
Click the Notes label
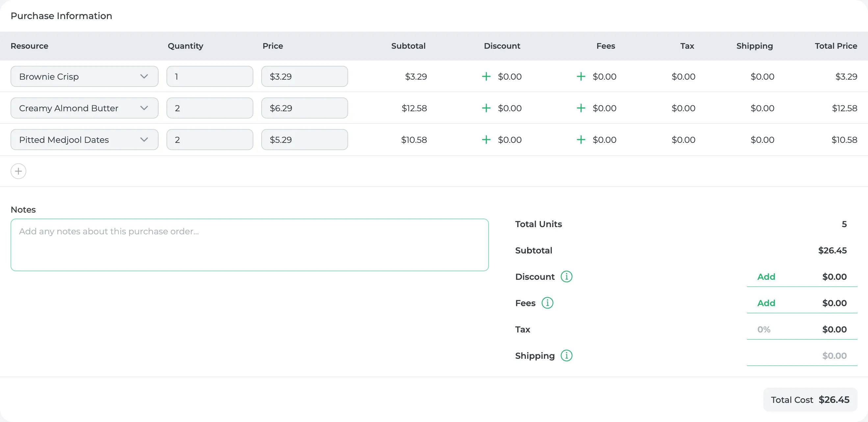point(23,210)
